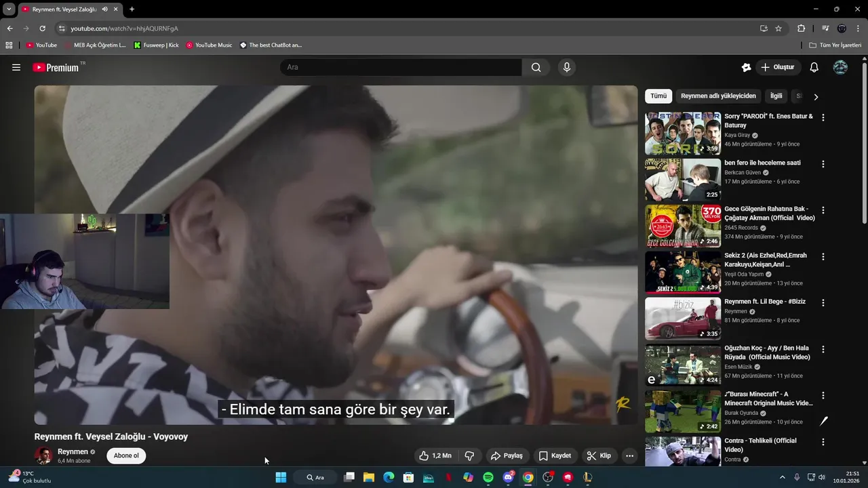
Task: Select the Tümü filter chip
Action: [658, 96]
